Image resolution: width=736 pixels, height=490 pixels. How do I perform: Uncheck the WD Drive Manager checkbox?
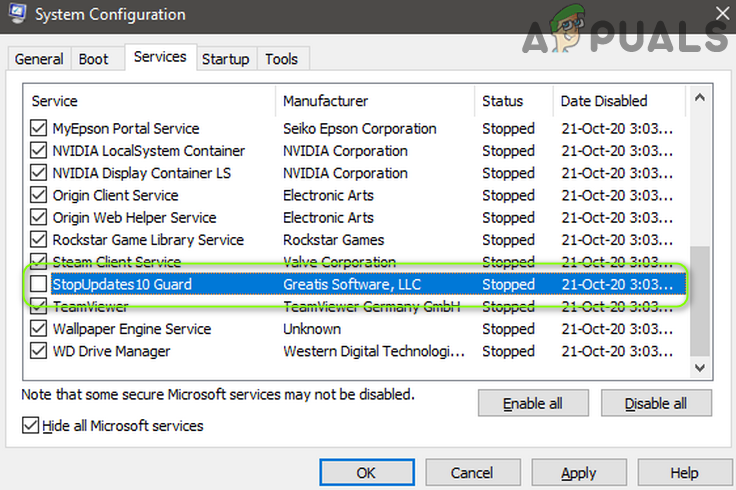tap(39, 351)
